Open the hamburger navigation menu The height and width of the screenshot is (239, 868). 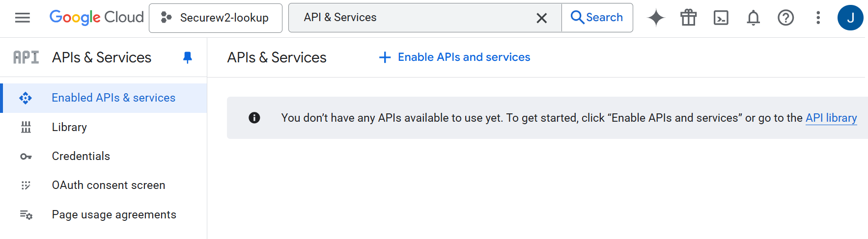point(23,18)
